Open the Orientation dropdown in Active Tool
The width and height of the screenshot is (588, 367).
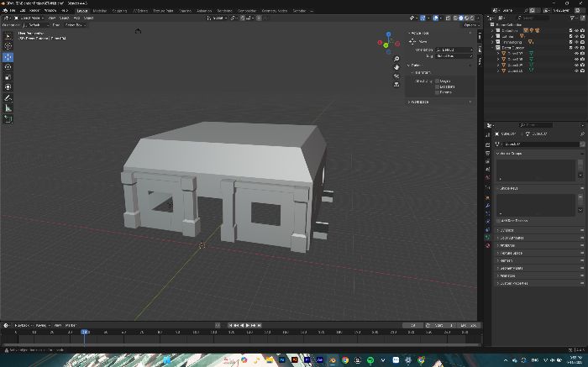point(455,50)
